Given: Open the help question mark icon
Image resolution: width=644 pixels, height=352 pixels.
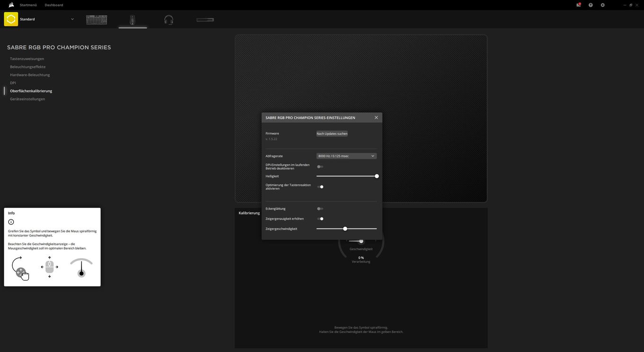Looking at the screenshot, I should pos(590,5).
